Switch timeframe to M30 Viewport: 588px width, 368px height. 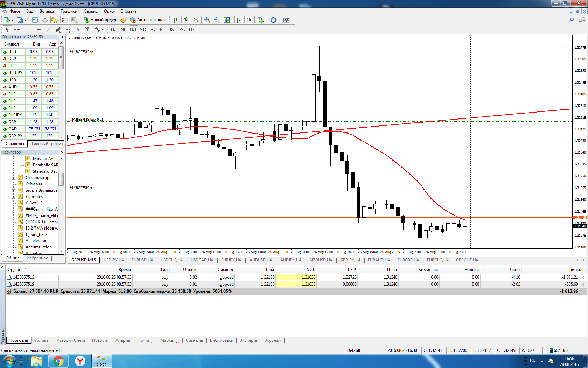(143, 30)
